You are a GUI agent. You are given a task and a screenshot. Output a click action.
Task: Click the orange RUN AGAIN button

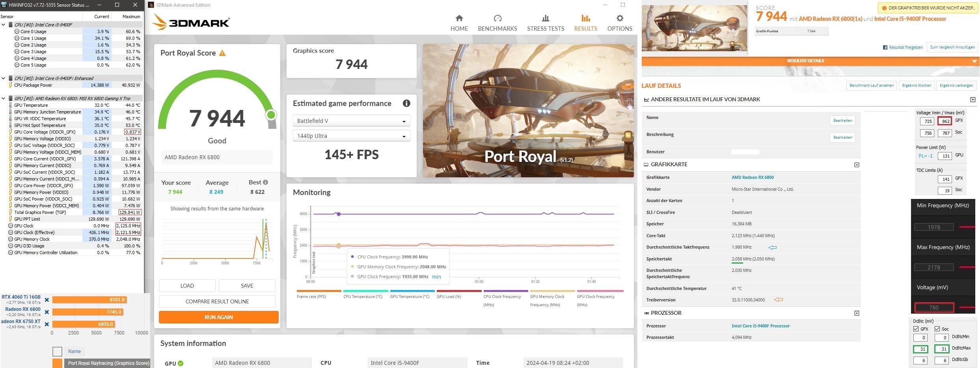click(x=218, y=317)
